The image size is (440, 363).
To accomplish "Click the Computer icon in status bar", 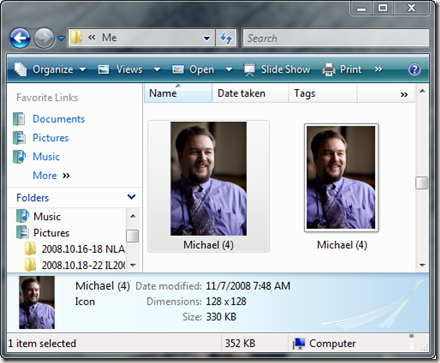I will click(x=299, y=344).
